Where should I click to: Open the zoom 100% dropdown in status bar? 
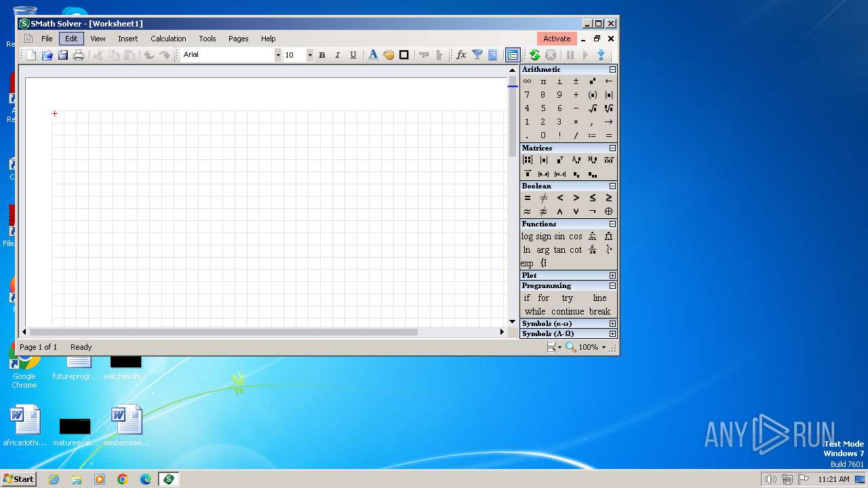(x=604, y=347)
